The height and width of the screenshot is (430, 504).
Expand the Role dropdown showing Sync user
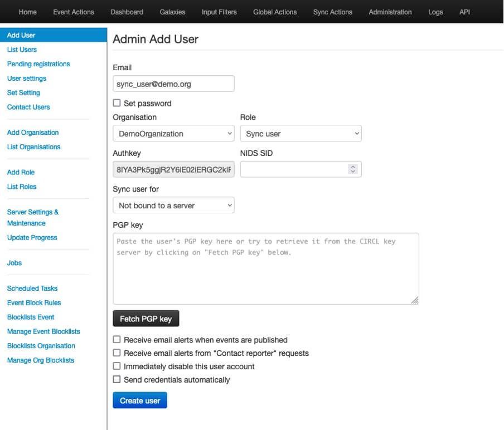point(301,134)
